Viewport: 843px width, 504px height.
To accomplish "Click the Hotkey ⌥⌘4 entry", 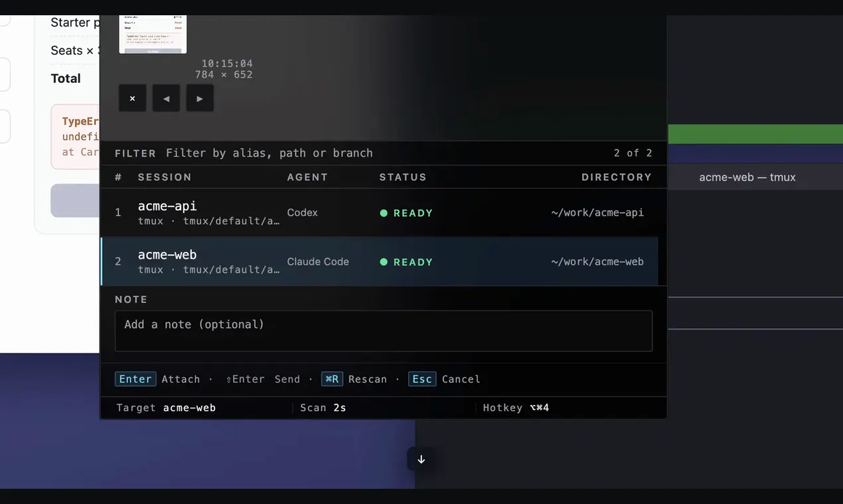I will (x=516, y=408).
